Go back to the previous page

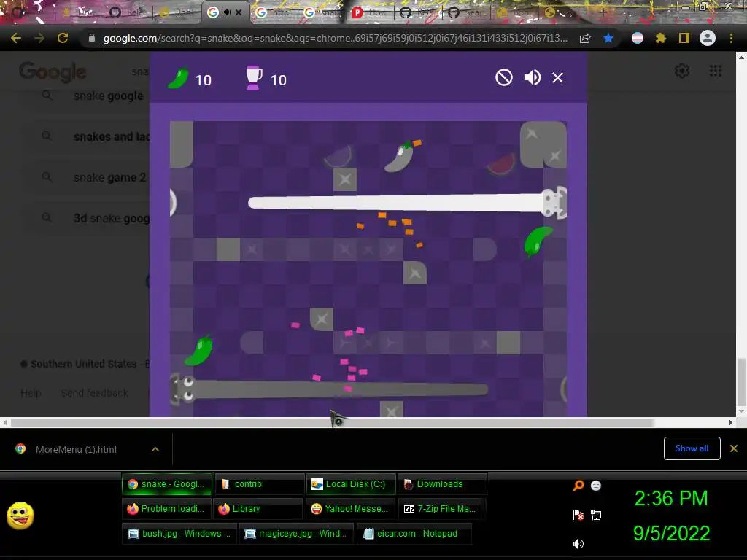click(16, 38)
